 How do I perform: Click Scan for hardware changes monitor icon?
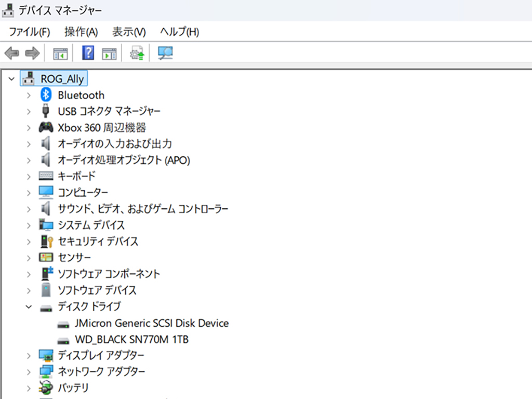pyautogui.click(x=166, y=54)
